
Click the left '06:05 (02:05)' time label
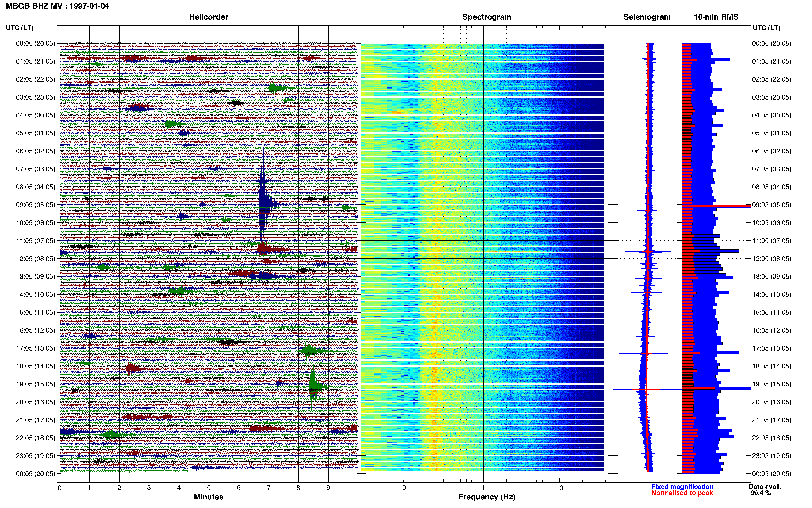click(x=36, y=151)
